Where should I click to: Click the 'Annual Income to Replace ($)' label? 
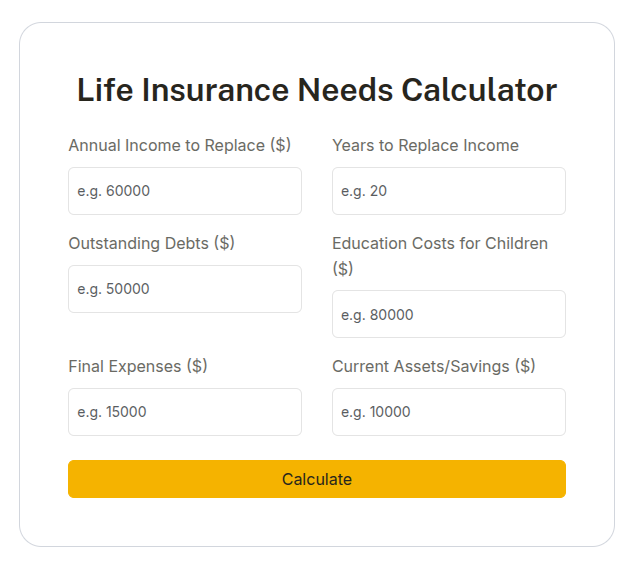point(180,145)
